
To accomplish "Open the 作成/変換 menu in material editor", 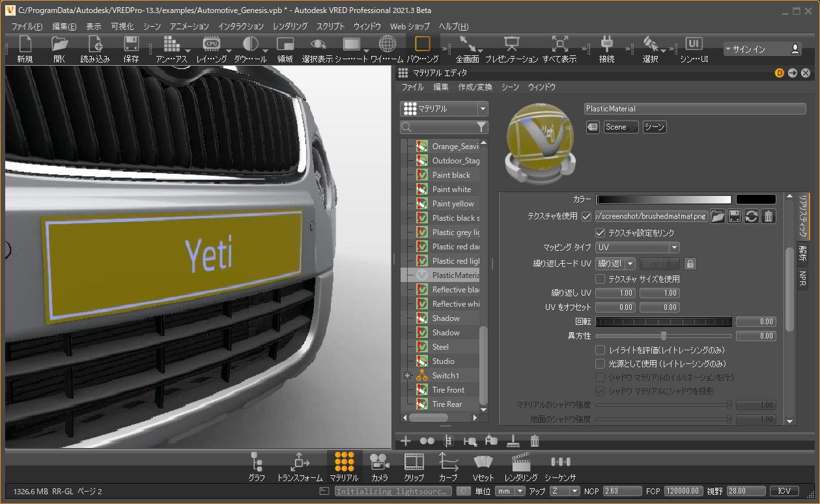I will (475, 87).
